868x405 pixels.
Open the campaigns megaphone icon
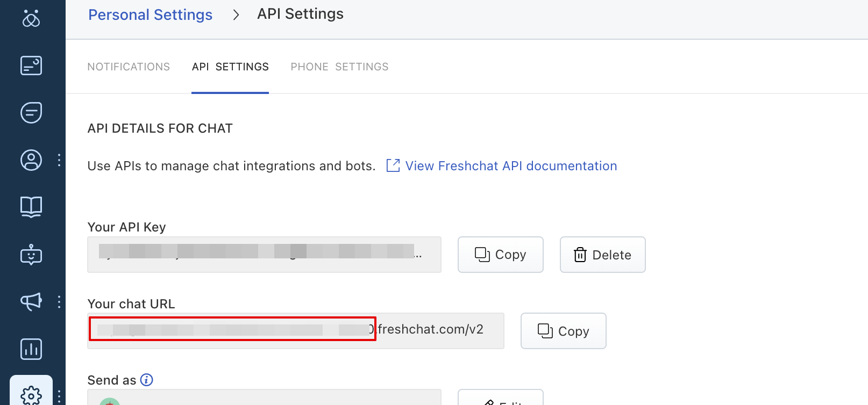(31, 302)
